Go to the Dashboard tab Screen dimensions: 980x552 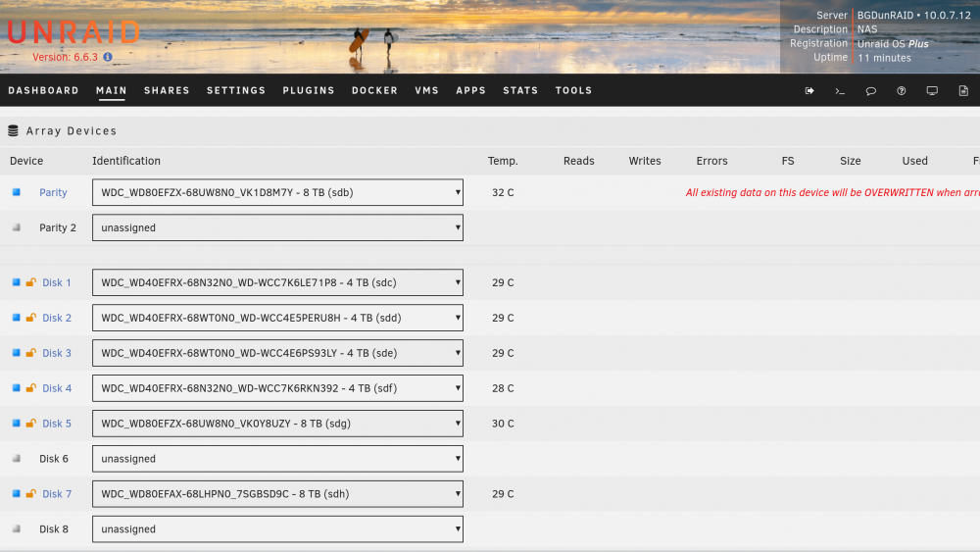coord(43,90)
